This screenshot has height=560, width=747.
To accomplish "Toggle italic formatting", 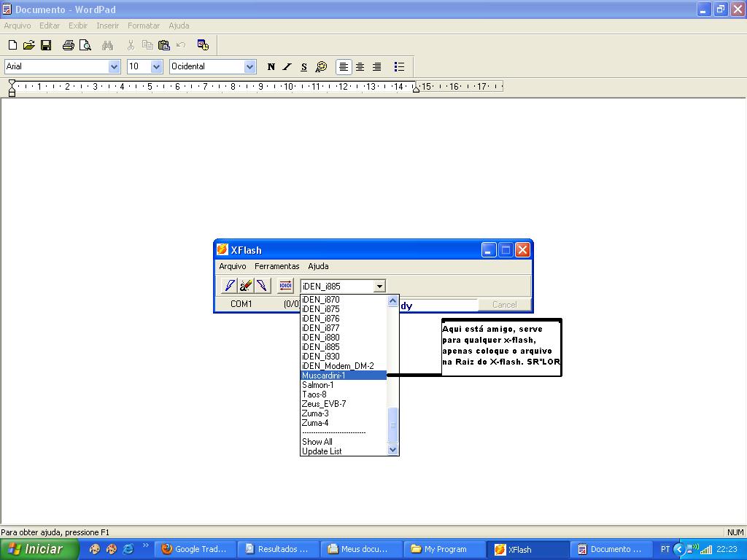I will 287,66.
